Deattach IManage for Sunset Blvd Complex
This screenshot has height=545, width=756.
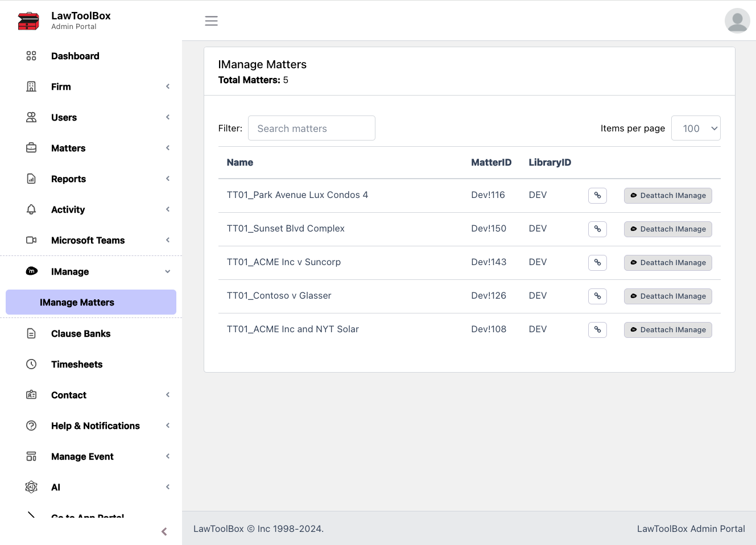(668, 229)
